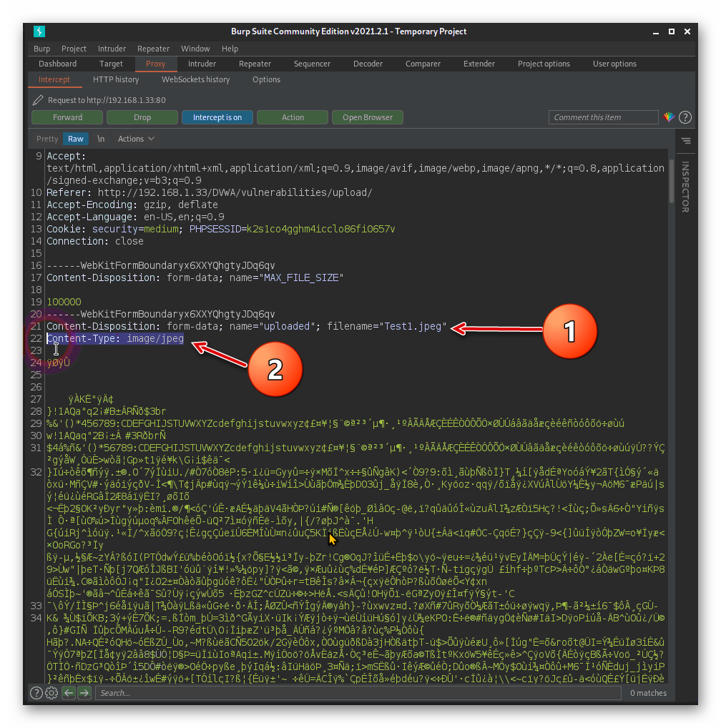
Task: Switch to the Repeater tool tab
Action: [x=255, y=64]
